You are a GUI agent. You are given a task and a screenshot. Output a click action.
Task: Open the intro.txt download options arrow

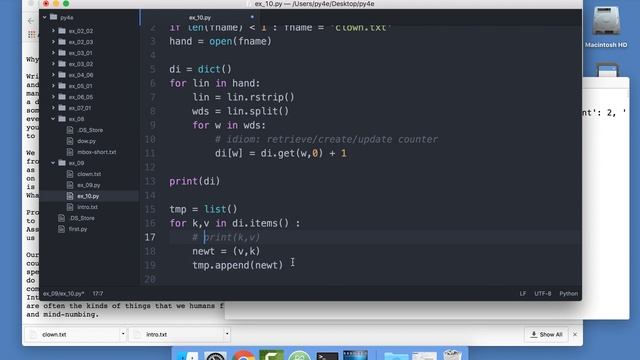pos(227,334)
